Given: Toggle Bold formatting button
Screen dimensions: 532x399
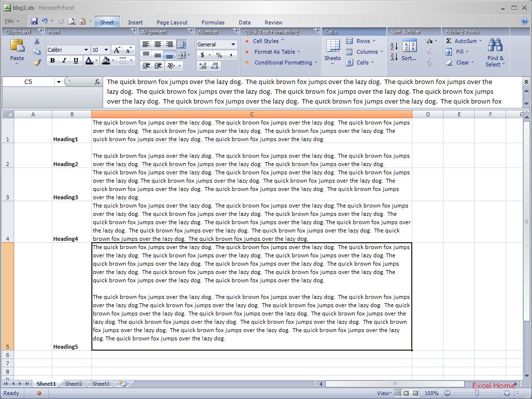Looking at the screenshot, I should [52, 61].
